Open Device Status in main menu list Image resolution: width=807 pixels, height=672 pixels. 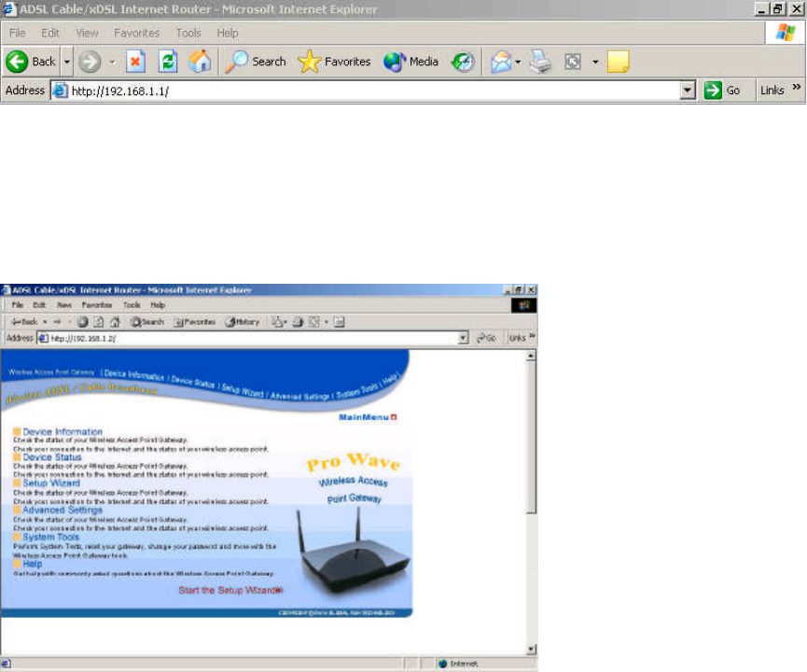tap(52, 457)
